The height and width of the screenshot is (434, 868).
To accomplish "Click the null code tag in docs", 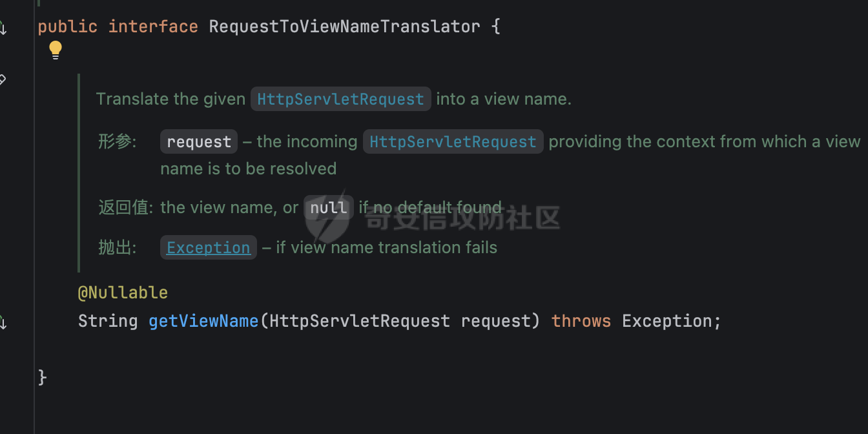I will coord(329,207).
